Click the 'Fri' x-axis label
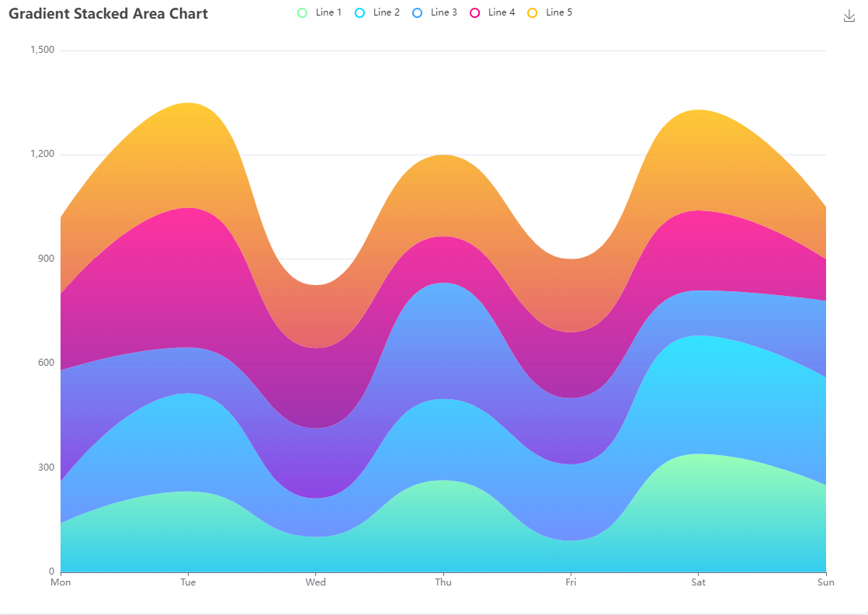The image size is (868, 615). (571, 582)
